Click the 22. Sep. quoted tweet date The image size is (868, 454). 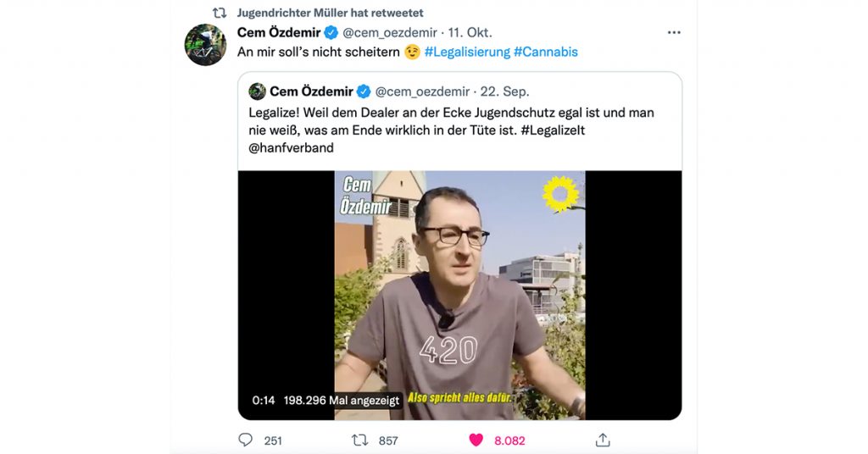point(505,91)
